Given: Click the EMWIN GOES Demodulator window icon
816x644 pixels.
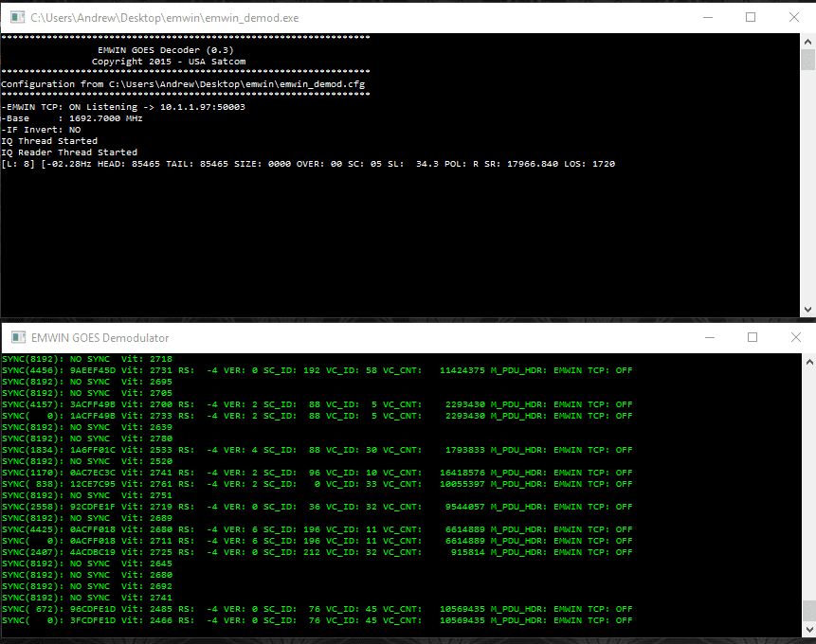Looking at the screenshot, I should tap(18, 337).
